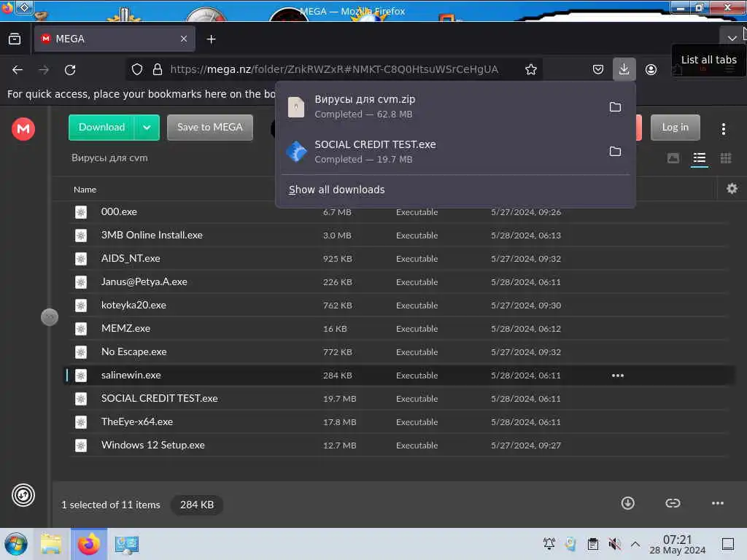Click the 000.exe file icon
The width and height of the screenshot is (747, 560).
click(x=81, y=212)
